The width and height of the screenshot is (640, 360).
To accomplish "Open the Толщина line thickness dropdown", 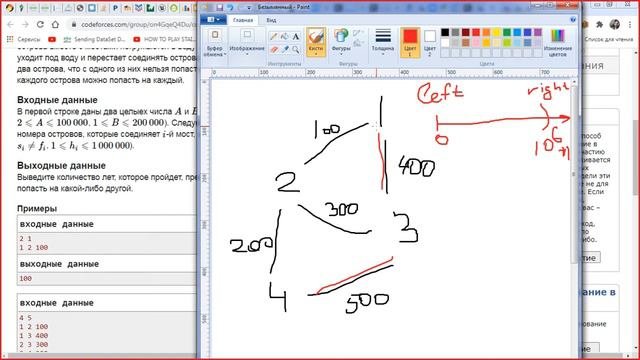I will (383, 43).
